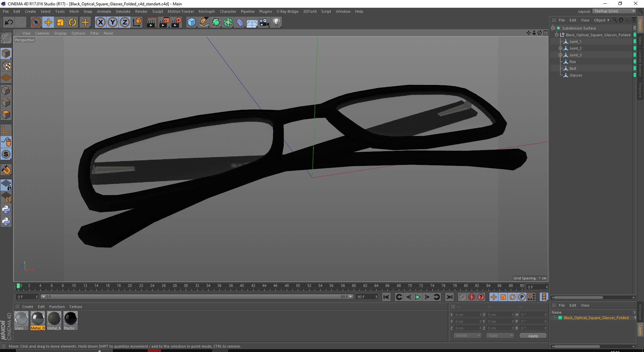644x352 pixels.
Task: Toggle Joint_1 layer color indicator
Action: pos(635,42)
